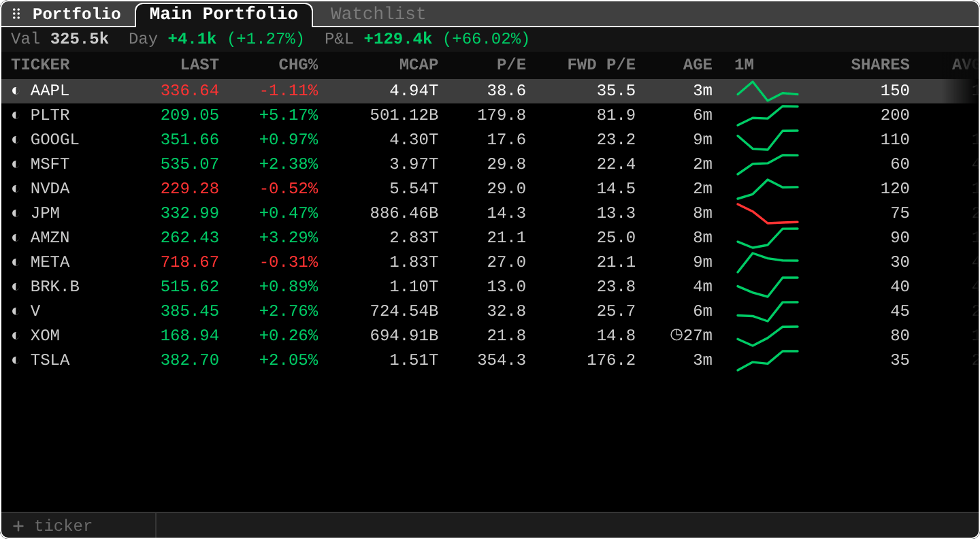The image size is (980, 539).
Task: Click the P&L total +129.4k
Action: pos(398,39)
